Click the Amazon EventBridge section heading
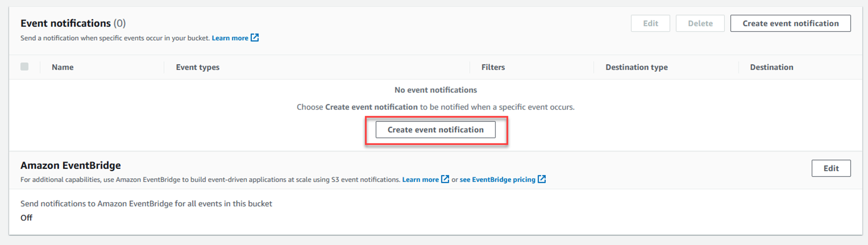Image resolution: width=868 pixels, height=245 pixels. click(x=71, y=165)
